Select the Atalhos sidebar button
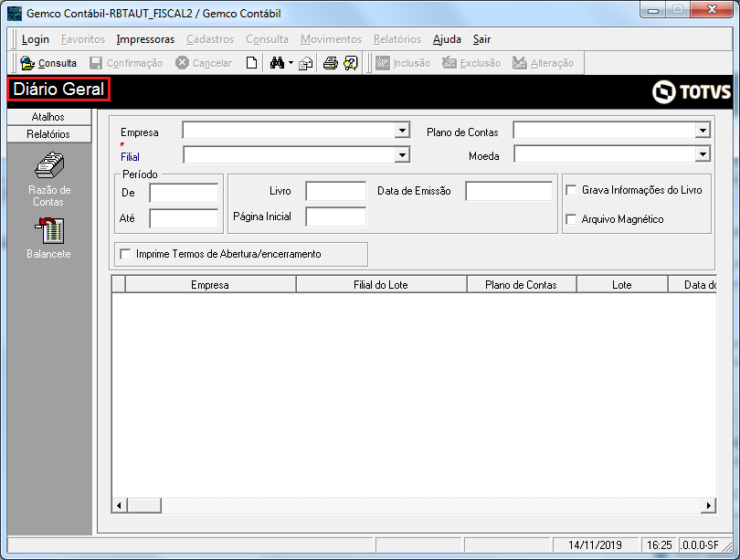740x560 pixels. click(x=49, y=117)
